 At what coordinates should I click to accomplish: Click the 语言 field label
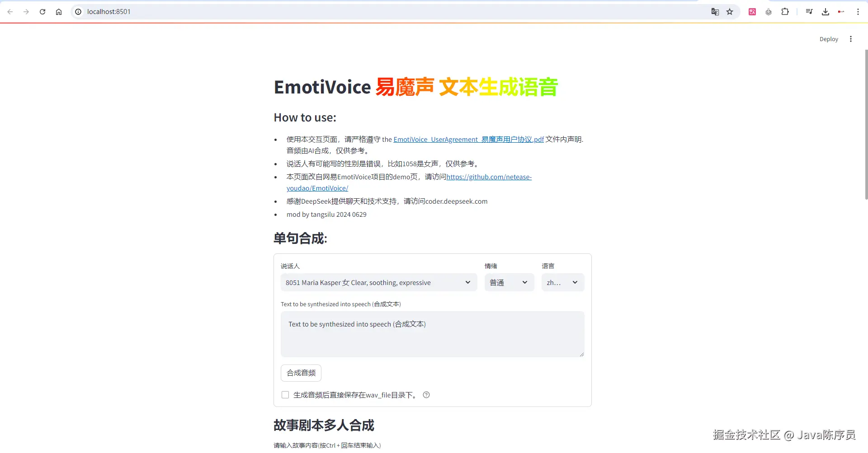[548, 266]
